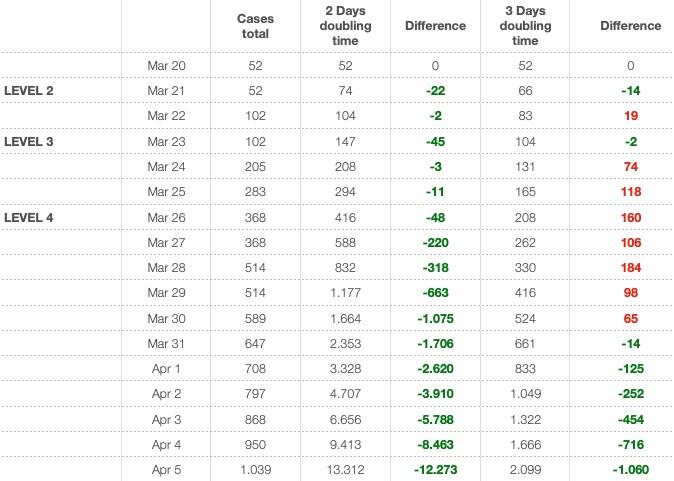Click the green difference value -1.060
The width and height of the screenshot is (674, 481).
pyautogui.click(x=630, y=469)
